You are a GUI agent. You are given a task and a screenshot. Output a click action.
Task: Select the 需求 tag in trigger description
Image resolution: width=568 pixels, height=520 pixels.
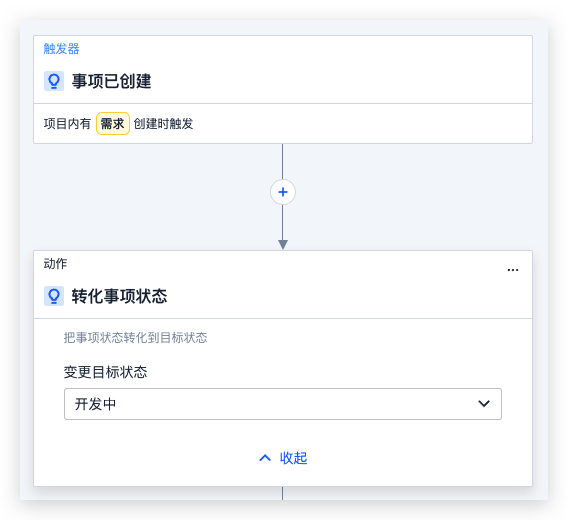tap(113, 124)
